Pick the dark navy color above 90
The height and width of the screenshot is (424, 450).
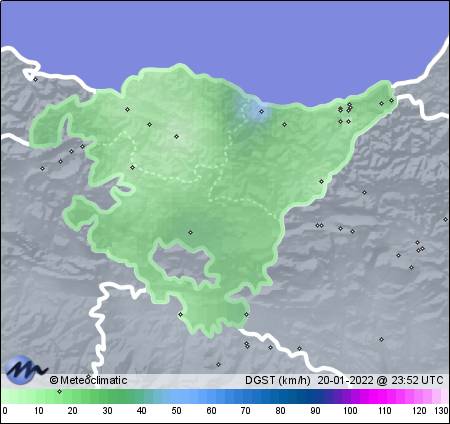pyautogui.click(x=315, y=396)
